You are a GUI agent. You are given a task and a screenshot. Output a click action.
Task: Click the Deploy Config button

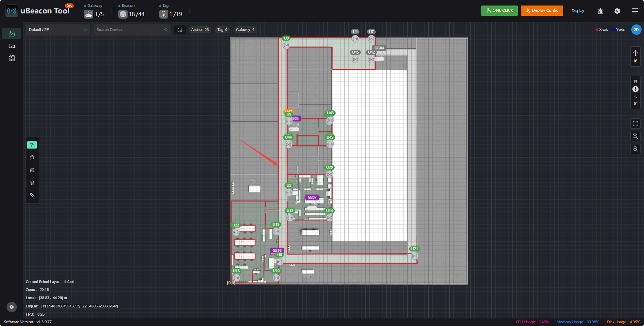click(542, 11)
